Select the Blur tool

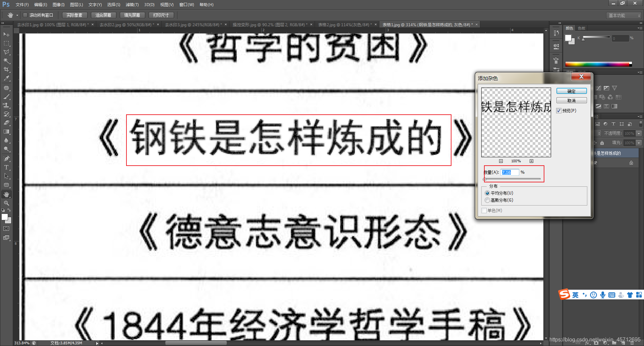click(6, 140)
